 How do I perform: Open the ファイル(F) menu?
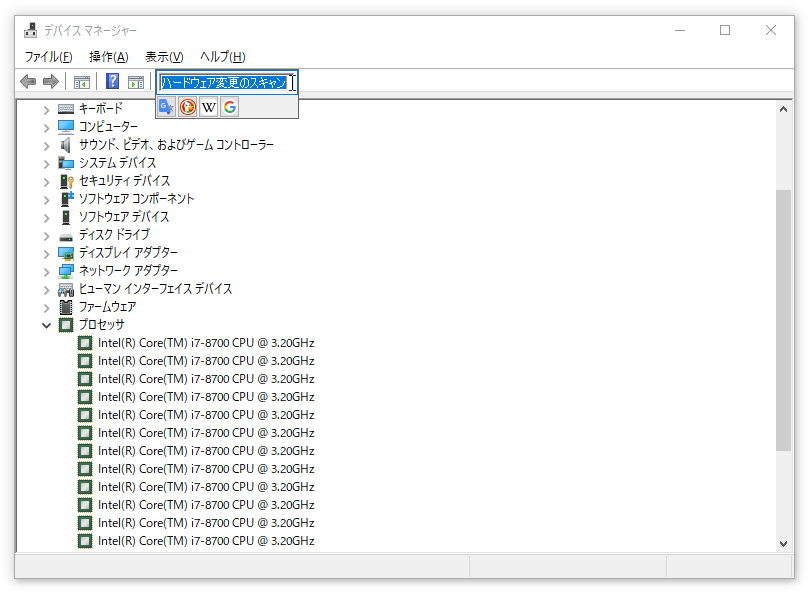pyautogui.click(x=48, y=57)
